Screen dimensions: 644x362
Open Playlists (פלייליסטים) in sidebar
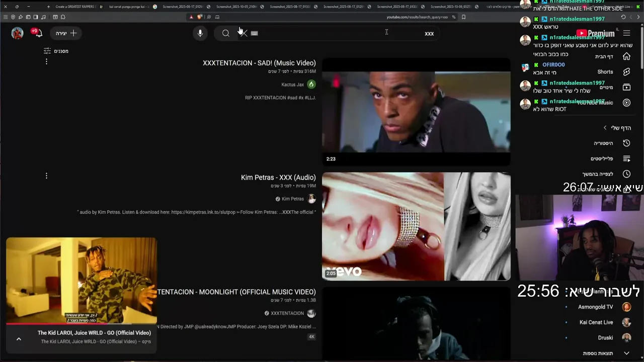pos(611,158)
